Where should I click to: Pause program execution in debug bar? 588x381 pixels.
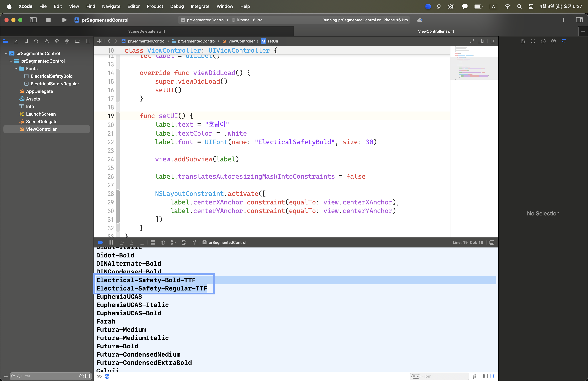pos(111,242)
